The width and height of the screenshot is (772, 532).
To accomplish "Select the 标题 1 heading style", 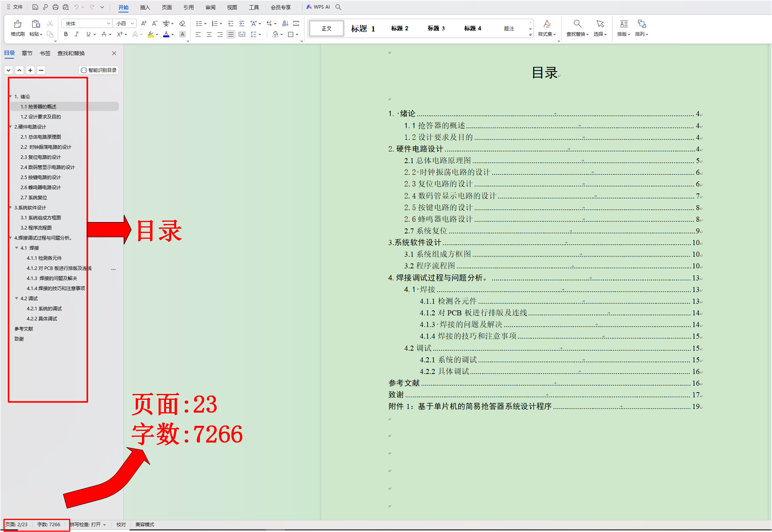I will coord(362,28).
